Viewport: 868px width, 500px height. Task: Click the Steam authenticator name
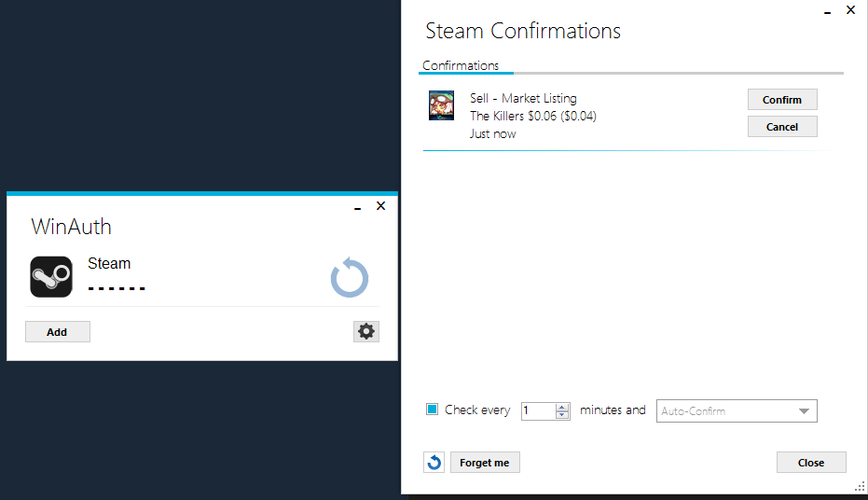click(109, 264)
